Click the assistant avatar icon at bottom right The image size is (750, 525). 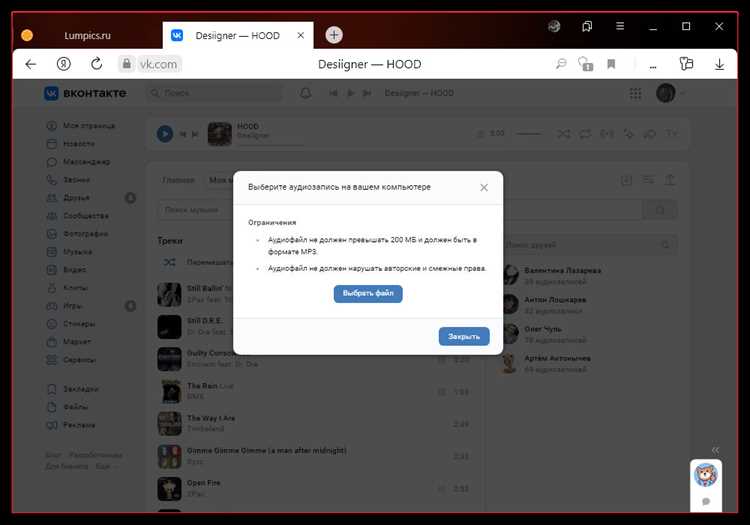706,475
